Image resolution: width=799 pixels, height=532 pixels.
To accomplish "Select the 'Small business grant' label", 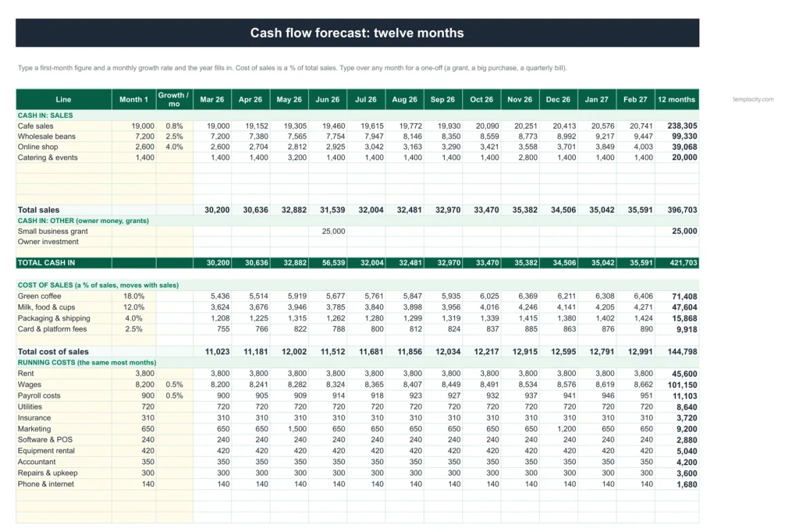I will [x=52, y=232].
